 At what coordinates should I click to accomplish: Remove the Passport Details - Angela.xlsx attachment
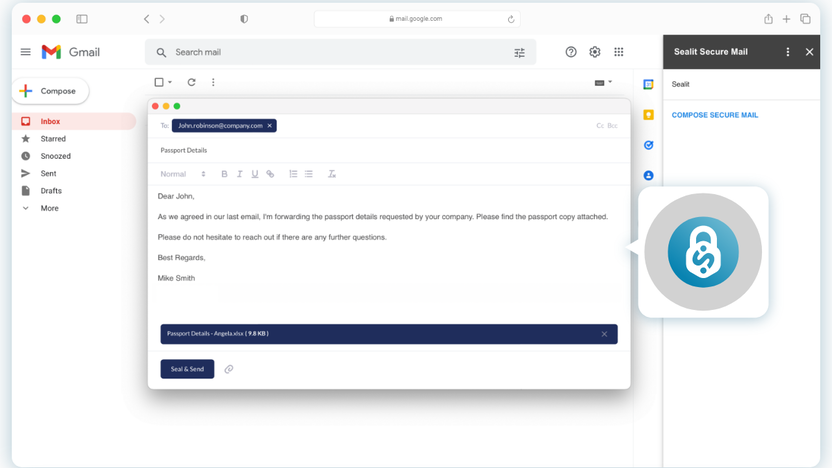pos(604,334)
